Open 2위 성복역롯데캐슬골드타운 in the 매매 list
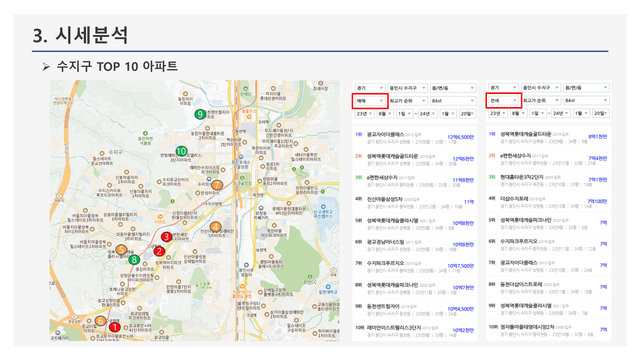This screenshot has height=360, width=640. coord(415,159)
